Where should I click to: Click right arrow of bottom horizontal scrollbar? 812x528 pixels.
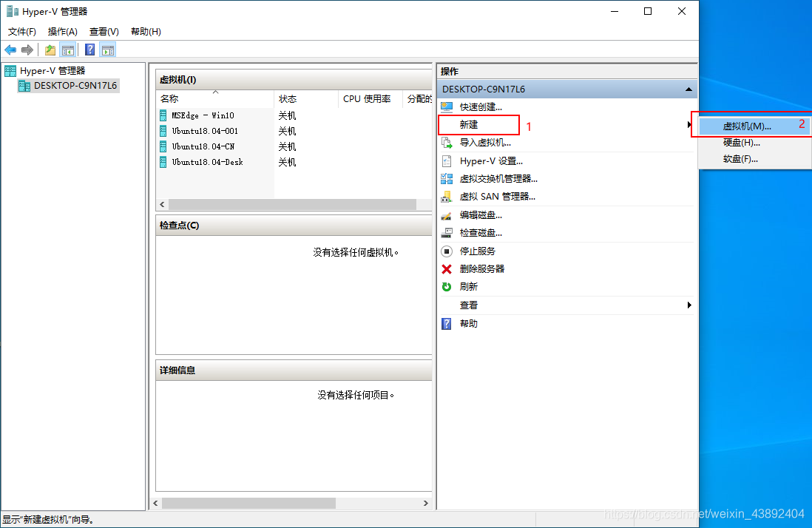click(426, 503)
